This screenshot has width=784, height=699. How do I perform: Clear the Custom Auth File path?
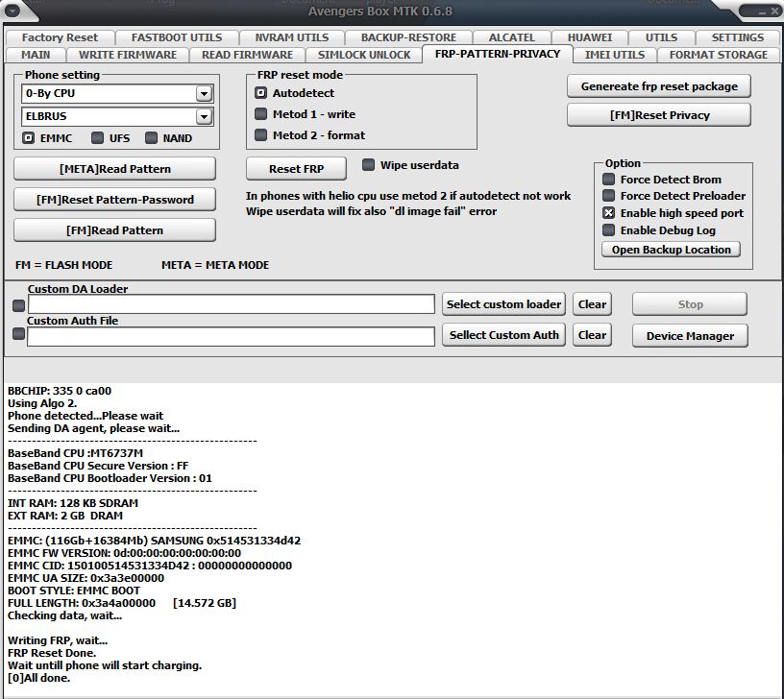(592, 335)
